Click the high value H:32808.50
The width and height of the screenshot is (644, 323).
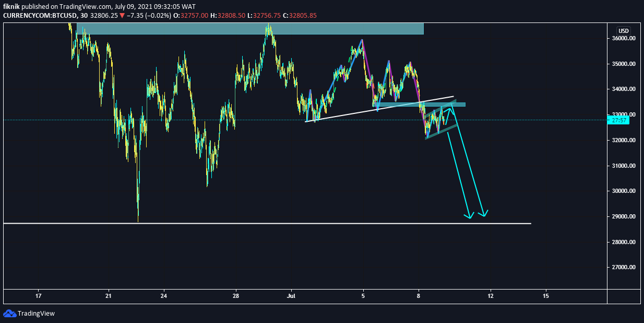pos(228,16)
